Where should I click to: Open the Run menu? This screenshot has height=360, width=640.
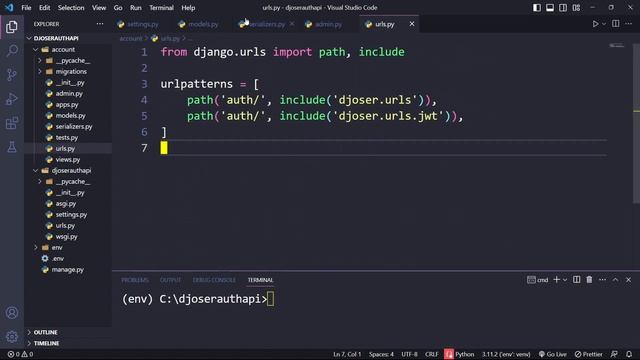[136, 8]
